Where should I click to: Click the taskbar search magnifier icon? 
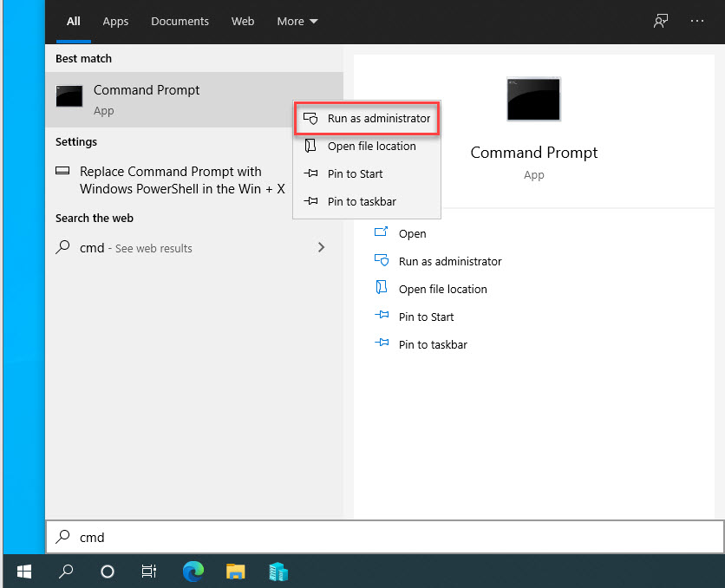[66, 572]
